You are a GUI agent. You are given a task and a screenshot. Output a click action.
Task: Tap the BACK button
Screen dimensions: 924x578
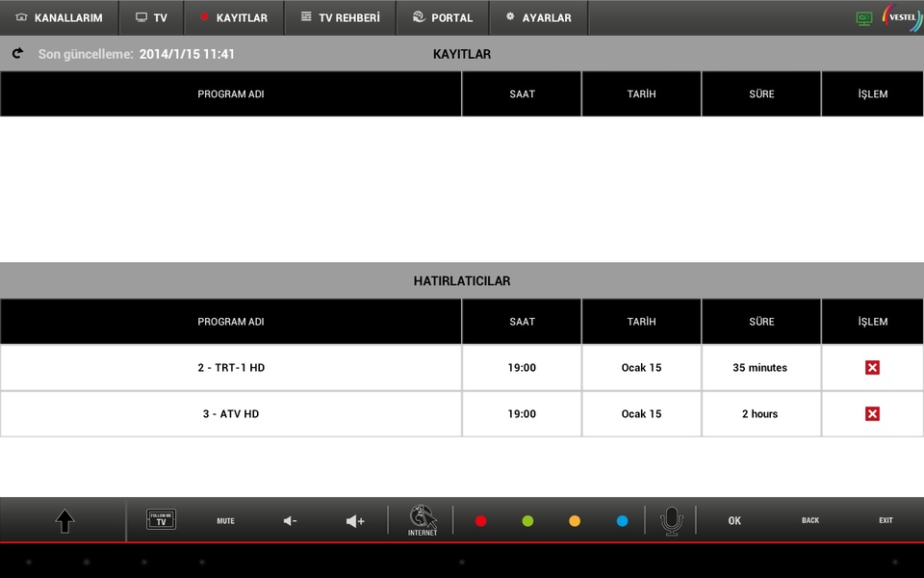[810, 520]
